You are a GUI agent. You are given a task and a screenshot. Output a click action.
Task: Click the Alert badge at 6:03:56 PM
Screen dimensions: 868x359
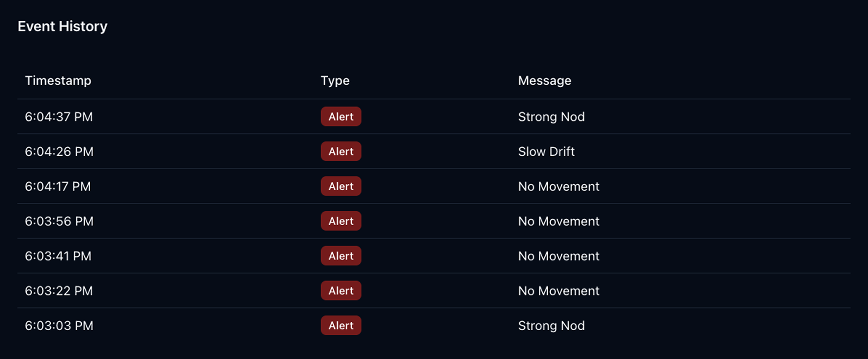341,221
